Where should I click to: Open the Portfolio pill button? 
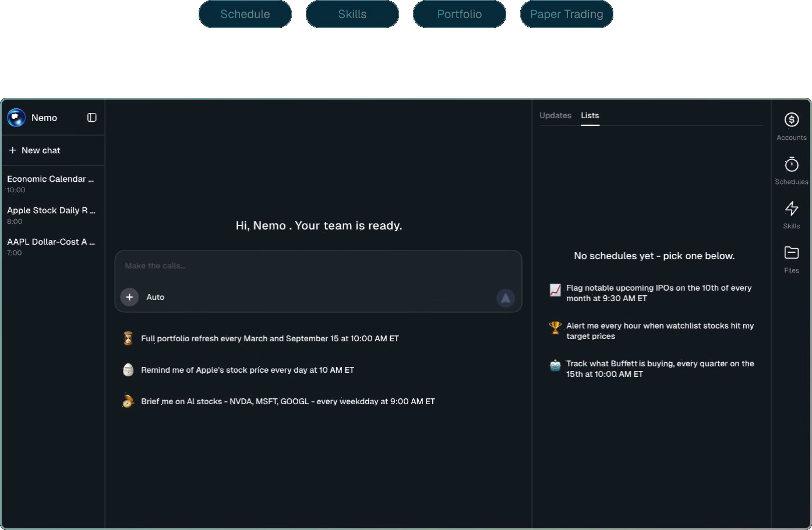[x=459, y=14]
